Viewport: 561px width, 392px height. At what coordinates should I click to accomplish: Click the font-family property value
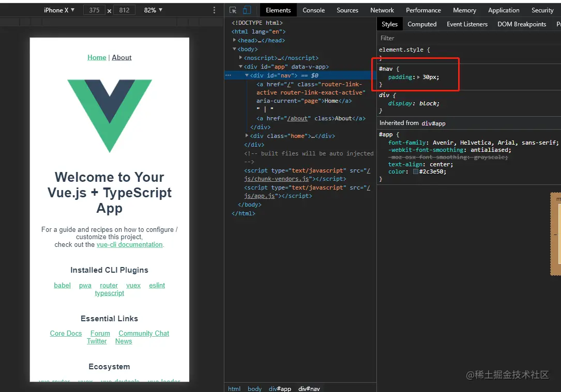[x=494, y=143]
